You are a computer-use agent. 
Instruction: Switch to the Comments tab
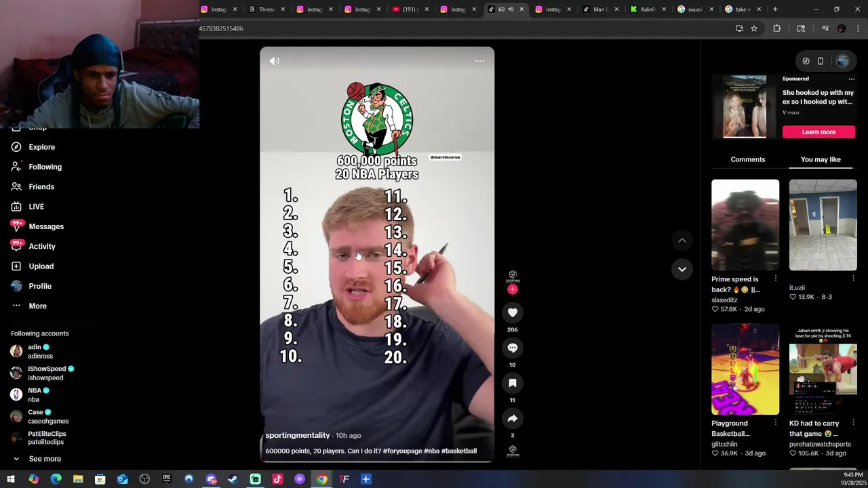pos(747,159)
